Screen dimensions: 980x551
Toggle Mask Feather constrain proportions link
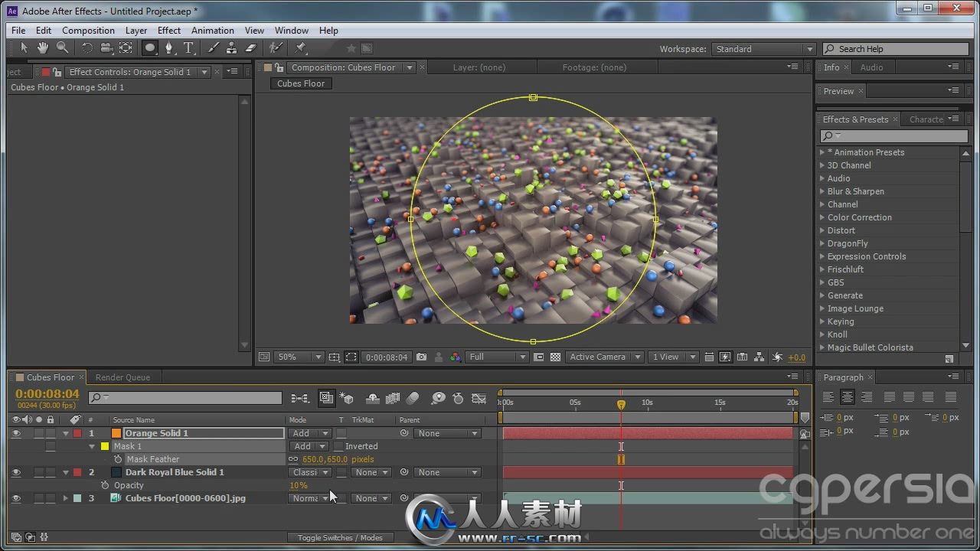click(x=293, y=459)
